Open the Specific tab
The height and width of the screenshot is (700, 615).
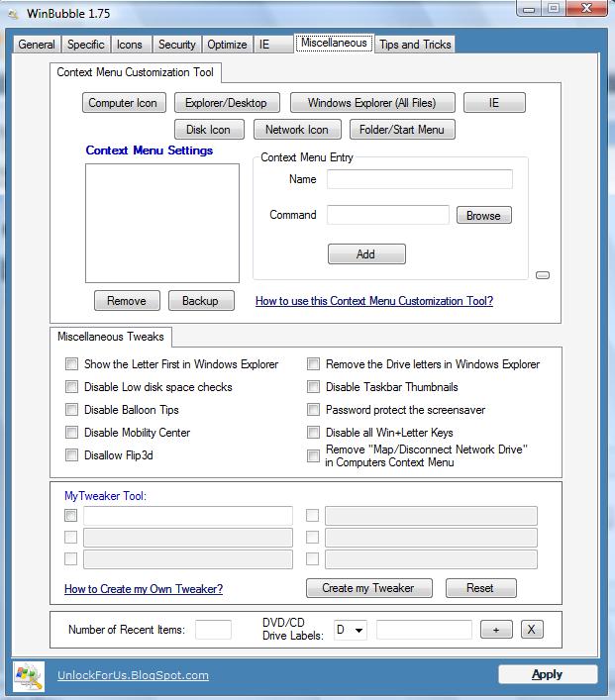86,45
